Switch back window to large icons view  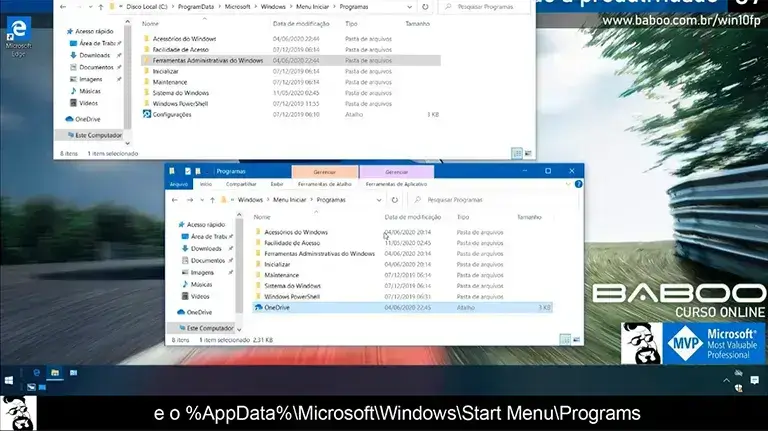coord(528,153)
